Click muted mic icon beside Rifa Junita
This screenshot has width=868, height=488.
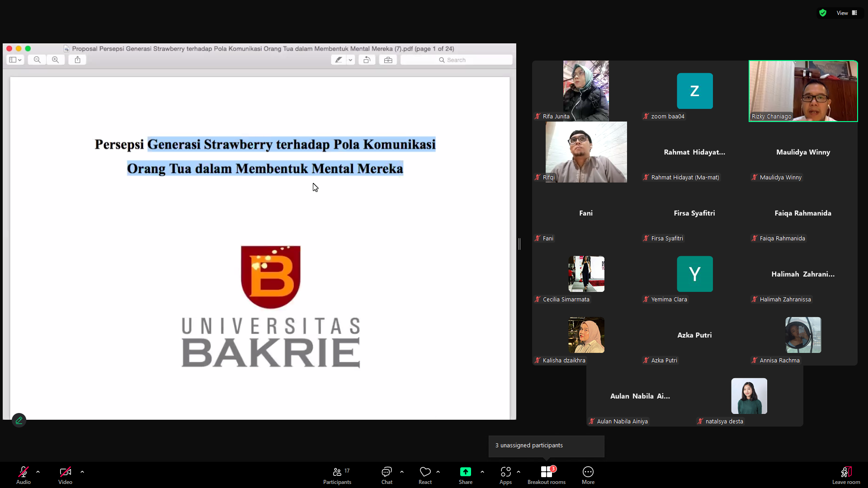tap(538, 117)
